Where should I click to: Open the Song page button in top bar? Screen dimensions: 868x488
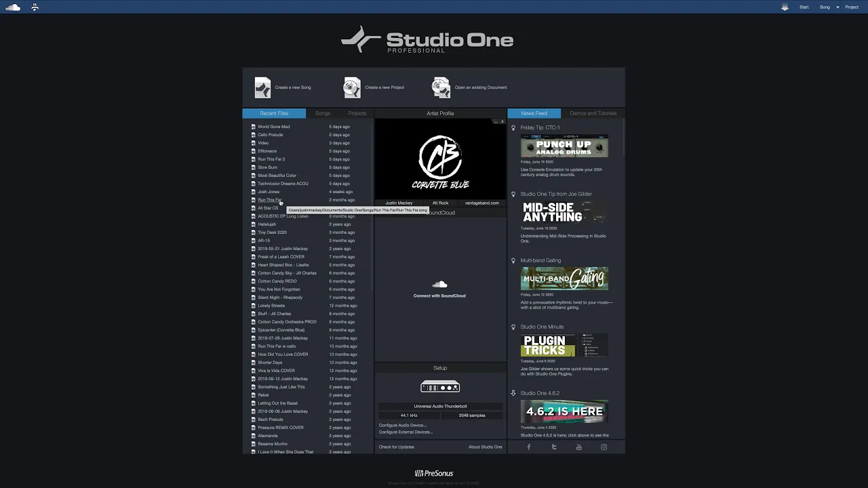pos(825,7)
